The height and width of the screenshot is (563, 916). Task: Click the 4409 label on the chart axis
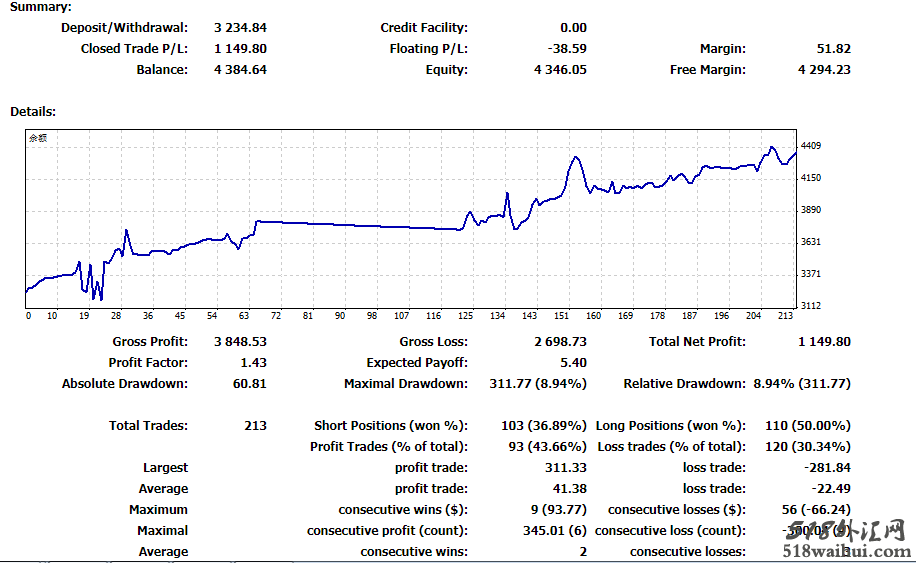[x=811, y=146]
